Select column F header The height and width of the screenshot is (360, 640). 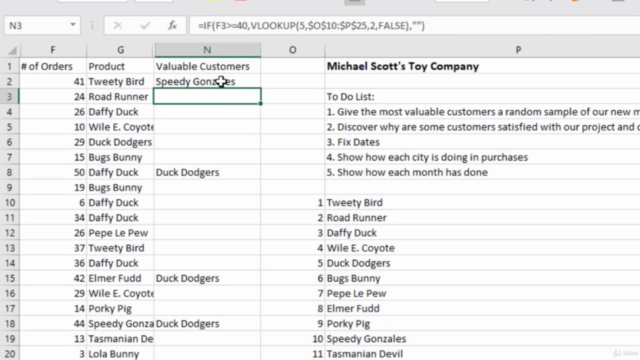coord(53,50)
